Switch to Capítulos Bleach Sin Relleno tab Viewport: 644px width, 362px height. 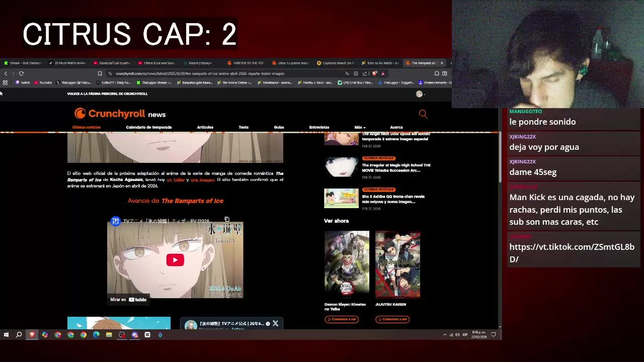pyautogui.click(x=336, y=63)
